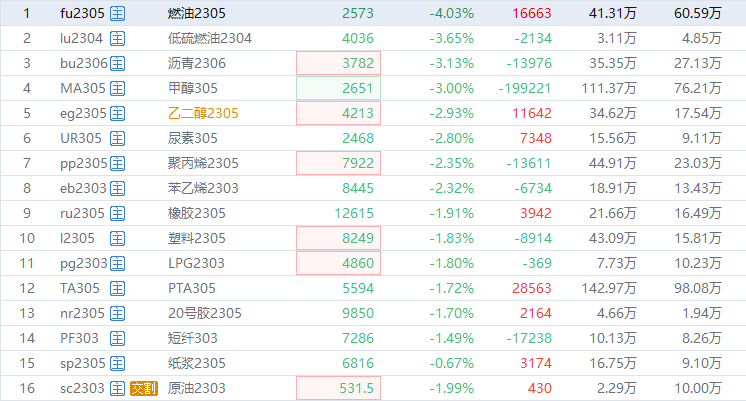Screen dimensions: 746x401
Task: Click the highlighted price 7922 for 聚丙烯2305
Action: pos(338,163)
